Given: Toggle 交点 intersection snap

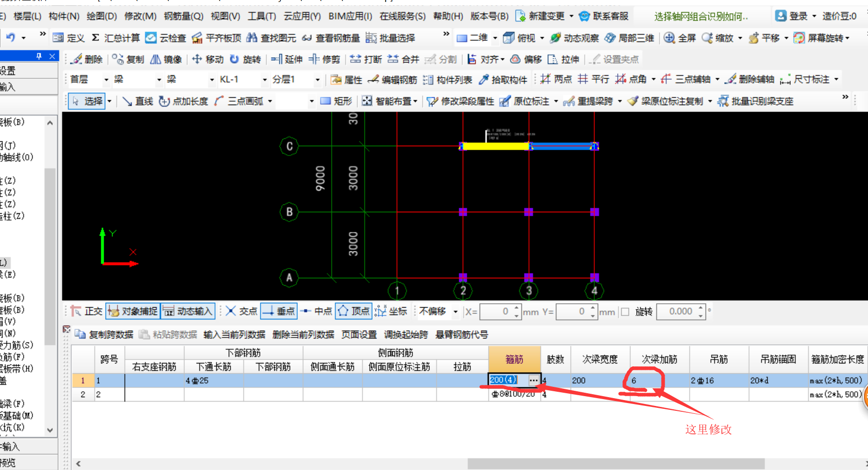Looking at the screenshot, I should coord(241,311).
